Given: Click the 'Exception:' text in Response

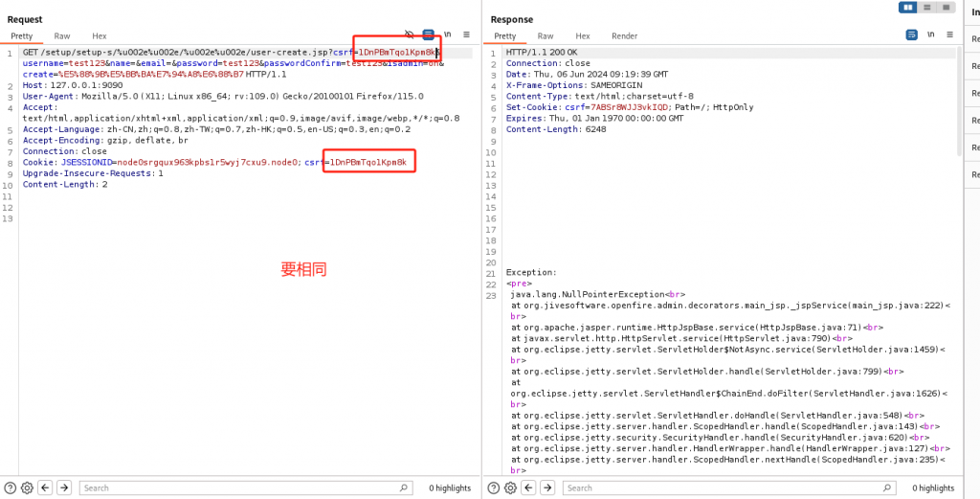Looking at the screenshot, I should point(530,273).
